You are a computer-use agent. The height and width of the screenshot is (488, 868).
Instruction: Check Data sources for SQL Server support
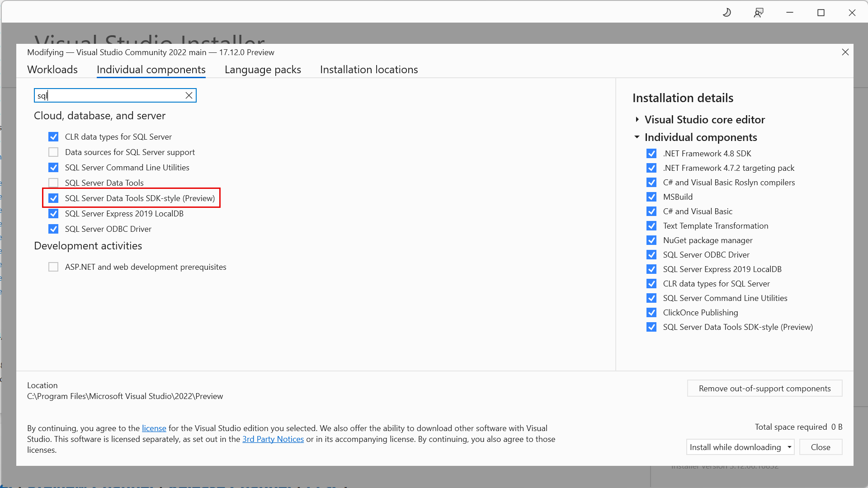(x=53, y=152)
